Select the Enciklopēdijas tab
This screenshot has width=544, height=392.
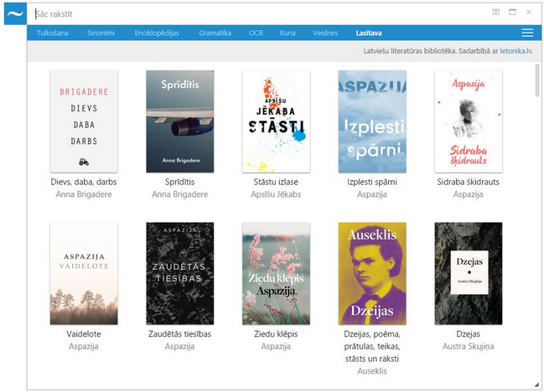pos(157,34)
